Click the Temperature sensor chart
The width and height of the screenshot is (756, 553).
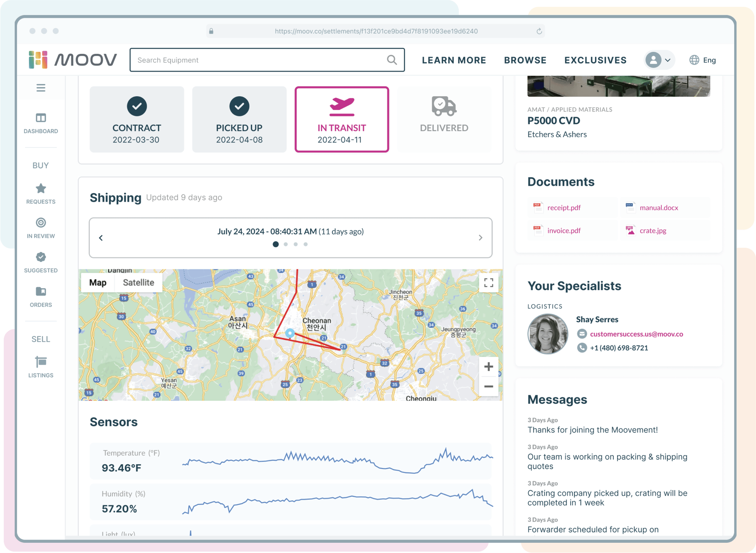click(x=338, y=461)
